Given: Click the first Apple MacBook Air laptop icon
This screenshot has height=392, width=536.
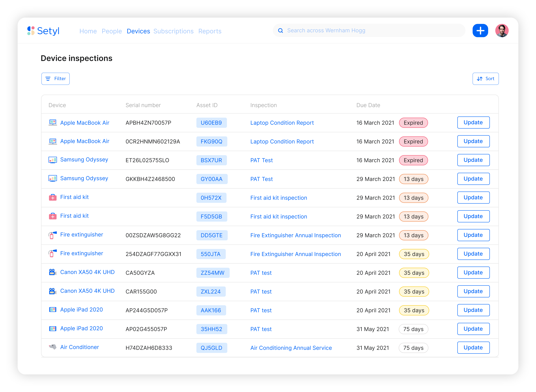Looking at the screenshot, I should (x=52, y=123).
